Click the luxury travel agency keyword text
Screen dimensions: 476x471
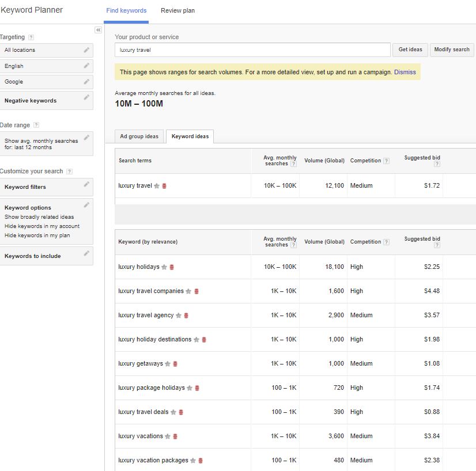(146, 316)
